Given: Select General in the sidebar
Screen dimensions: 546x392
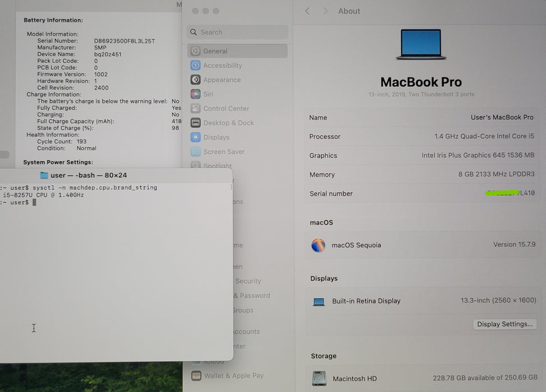Looking at the screenshot, I should (x=238, y=51).
